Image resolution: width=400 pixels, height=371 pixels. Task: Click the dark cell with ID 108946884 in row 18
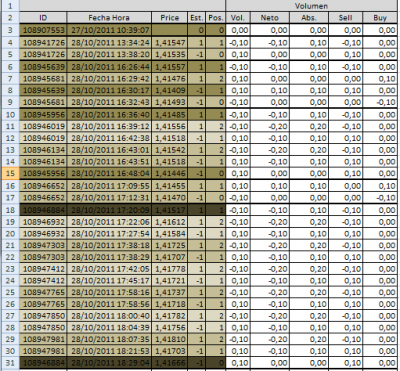pos(43,210)
